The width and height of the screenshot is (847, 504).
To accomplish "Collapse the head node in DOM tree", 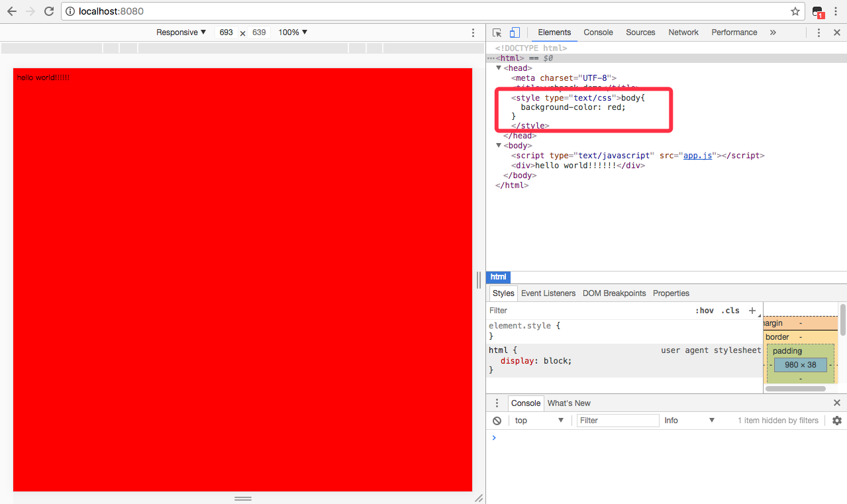I will coord(499,68).
